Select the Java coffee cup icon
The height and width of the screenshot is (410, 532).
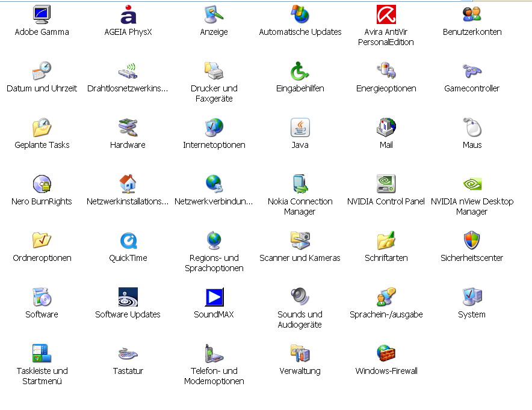coord(300,127)
